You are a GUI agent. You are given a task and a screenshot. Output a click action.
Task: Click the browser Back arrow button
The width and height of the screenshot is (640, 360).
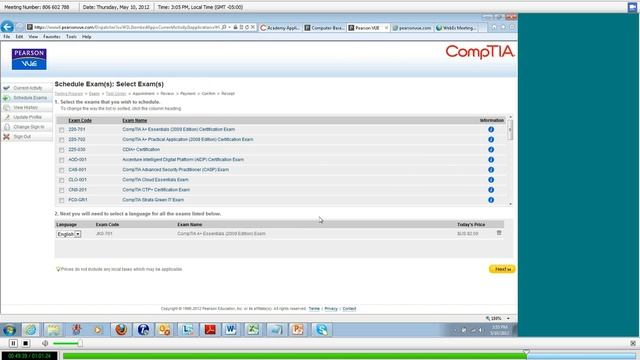click(x=7, y=27)
